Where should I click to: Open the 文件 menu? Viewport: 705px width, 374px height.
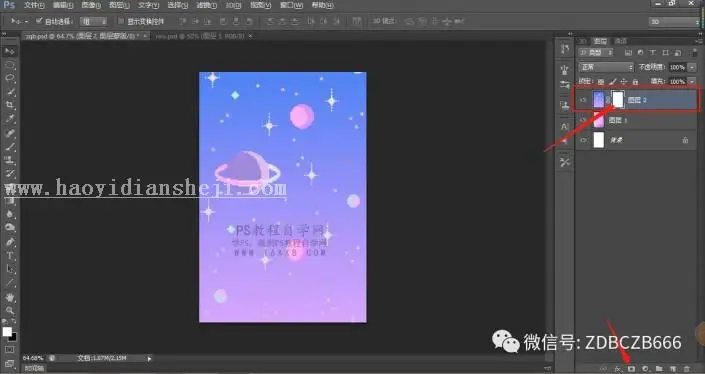pos(34,5)
